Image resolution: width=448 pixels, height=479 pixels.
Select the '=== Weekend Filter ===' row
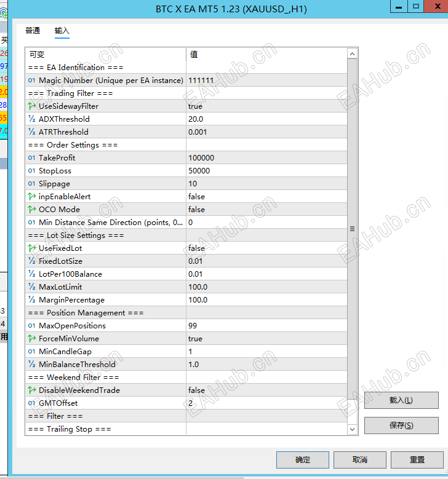click(186, 378)
